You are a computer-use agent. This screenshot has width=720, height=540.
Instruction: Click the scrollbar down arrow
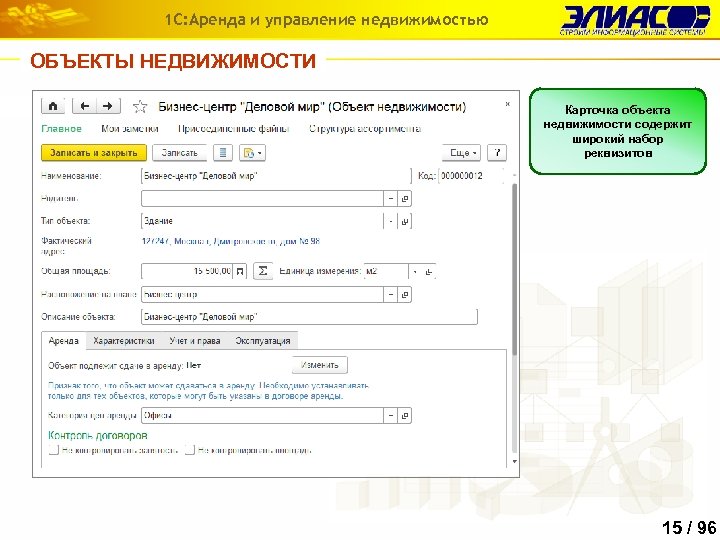(514, 461)
